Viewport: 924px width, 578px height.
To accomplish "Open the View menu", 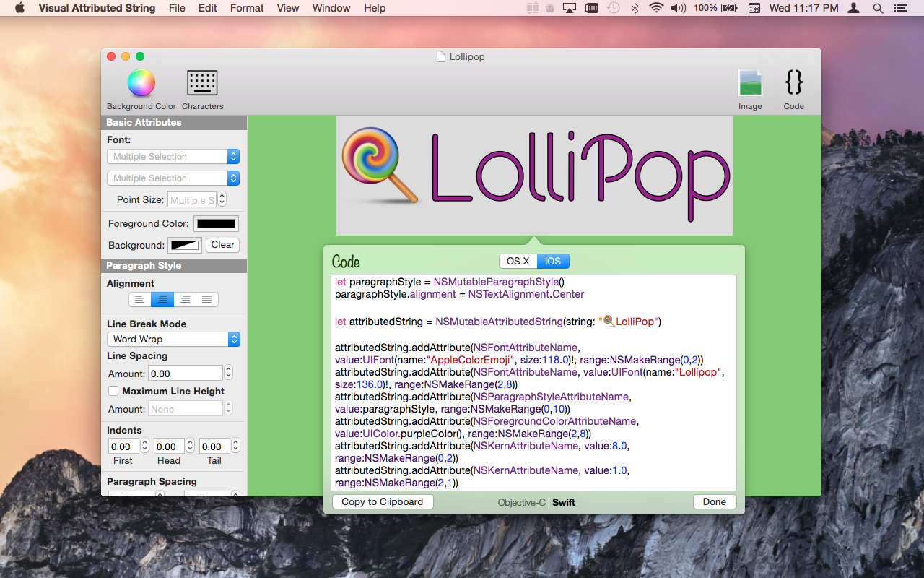I will [x=288, y=8].
